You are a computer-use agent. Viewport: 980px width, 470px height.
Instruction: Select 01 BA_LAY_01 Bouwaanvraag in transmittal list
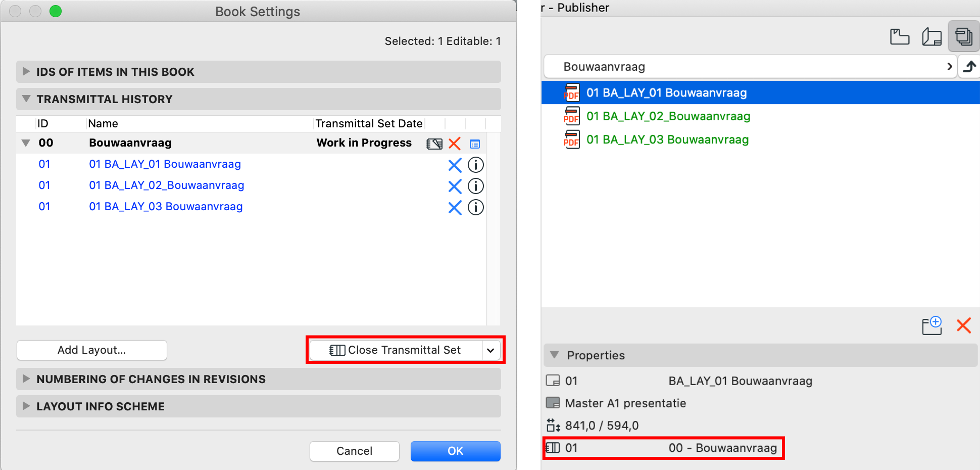pos(165,164)
